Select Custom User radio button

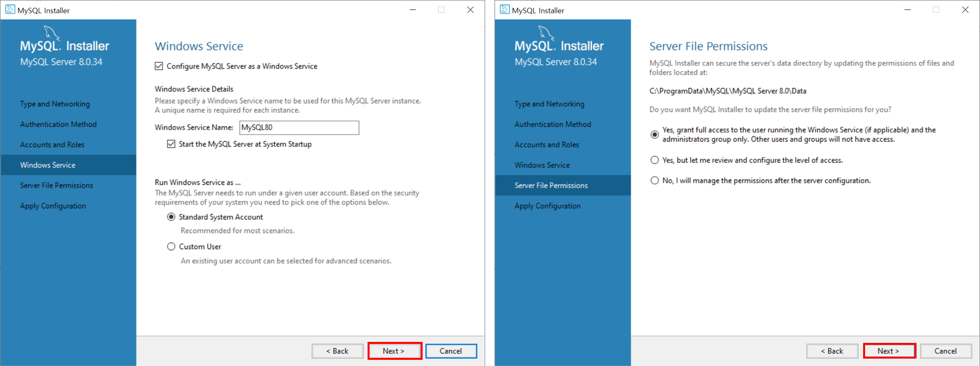point(171,247)
